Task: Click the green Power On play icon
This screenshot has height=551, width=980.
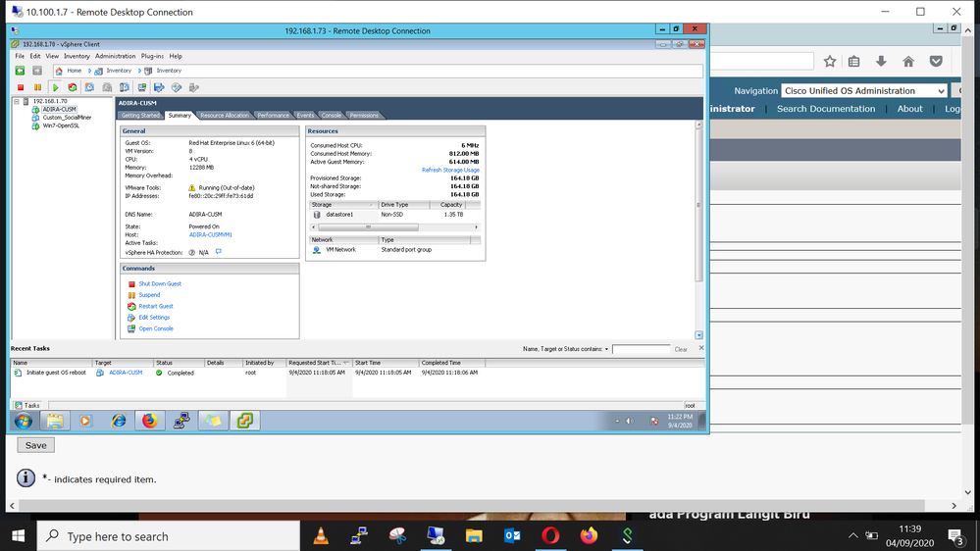Action: [55, 87]
